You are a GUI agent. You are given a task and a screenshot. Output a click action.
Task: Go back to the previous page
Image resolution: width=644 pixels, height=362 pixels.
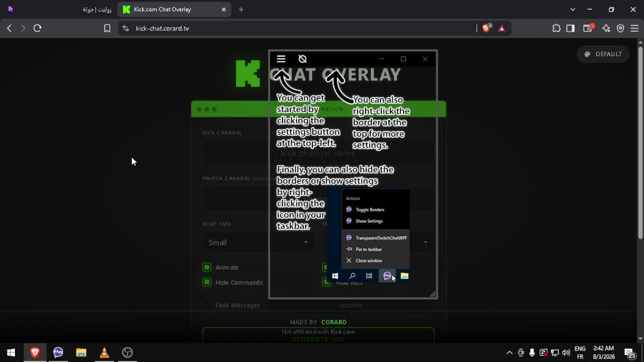click(x=9, y=29)
